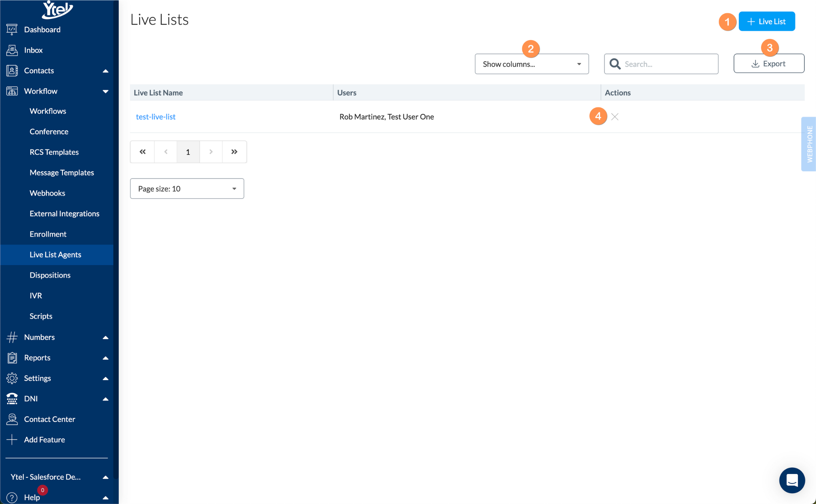
Task: Open the Show columns dropdown
Action: 531,64
